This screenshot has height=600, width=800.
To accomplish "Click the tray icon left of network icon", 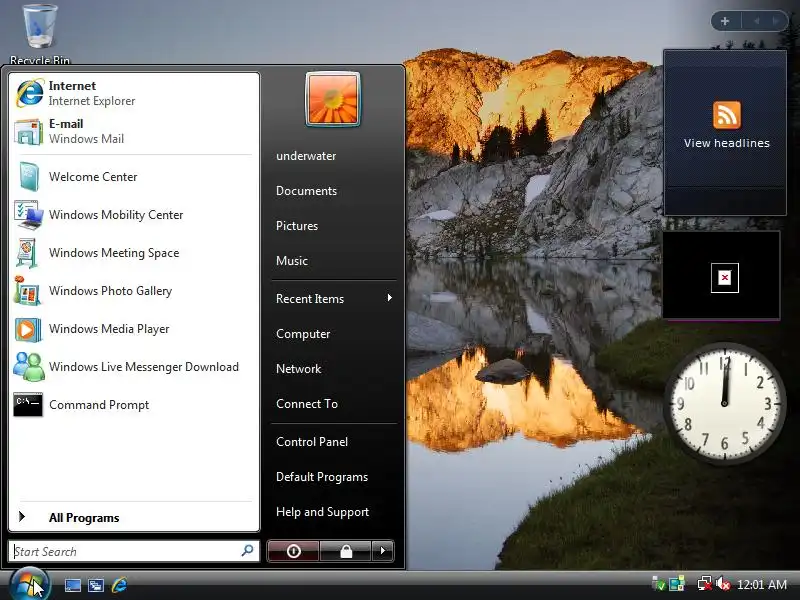I will 677,584.
